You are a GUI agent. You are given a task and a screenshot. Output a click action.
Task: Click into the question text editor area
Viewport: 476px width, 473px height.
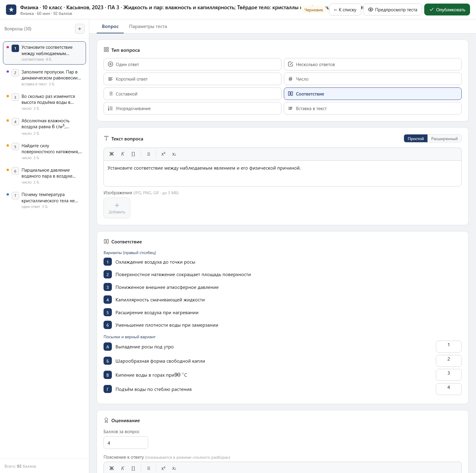[x=282, y=173]
